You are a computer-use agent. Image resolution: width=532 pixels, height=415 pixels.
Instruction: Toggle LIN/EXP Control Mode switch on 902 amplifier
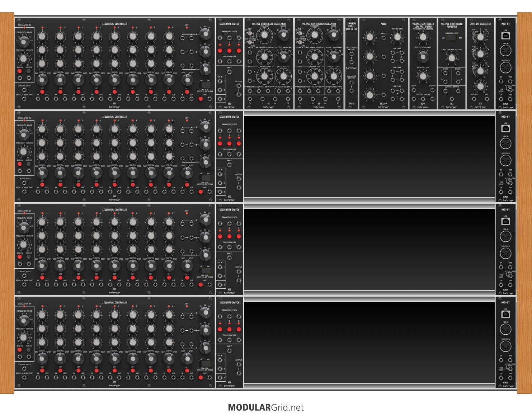coord(452,38)
